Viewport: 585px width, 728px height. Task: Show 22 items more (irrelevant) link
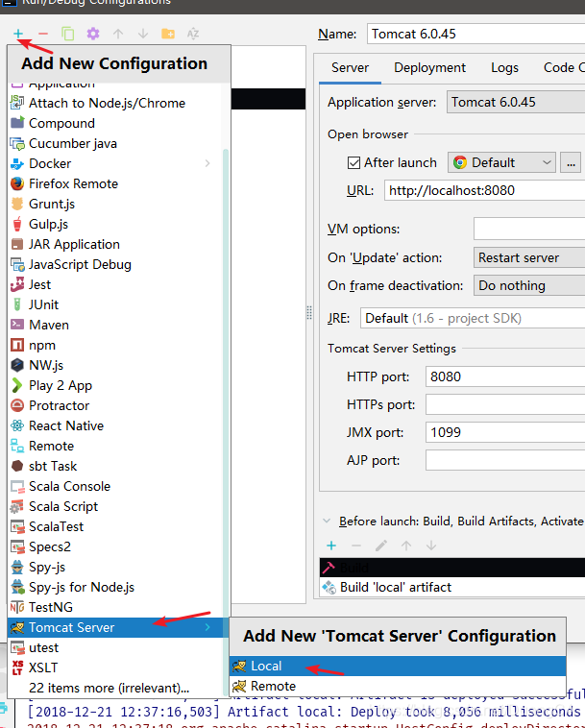[x=109, y=688]
